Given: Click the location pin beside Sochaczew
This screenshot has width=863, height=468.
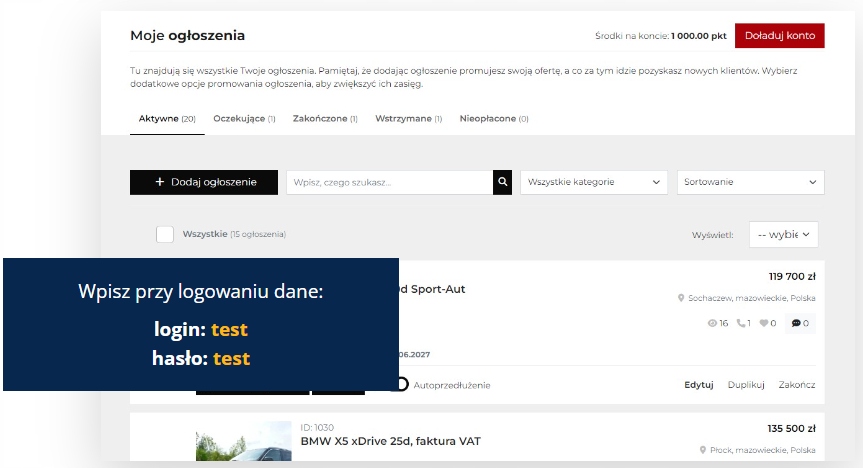Looking at the screenshot, I should (681, 298).
